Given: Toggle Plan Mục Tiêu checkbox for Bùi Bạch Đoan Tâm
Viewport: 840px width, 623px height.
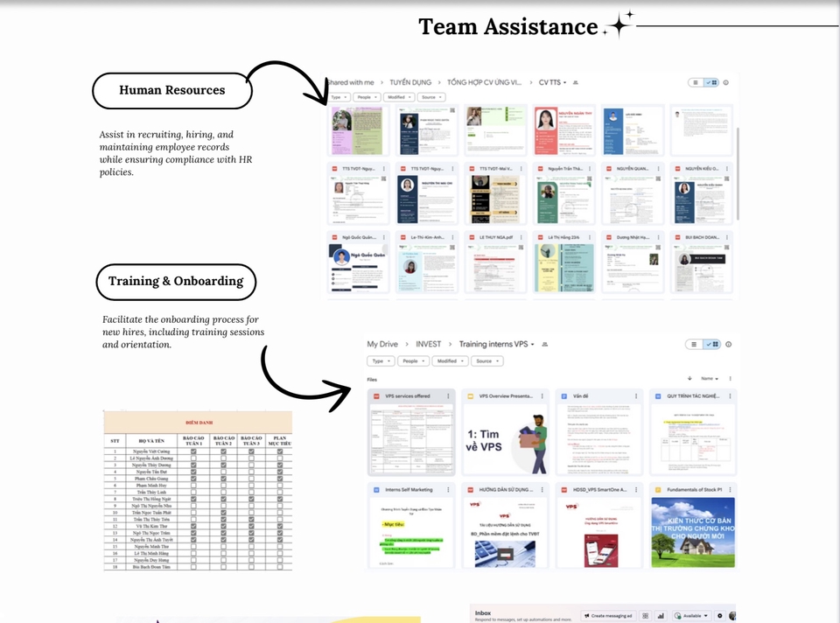Looking at the screenshot, I should pyautogui.click(x=279, y=567).
